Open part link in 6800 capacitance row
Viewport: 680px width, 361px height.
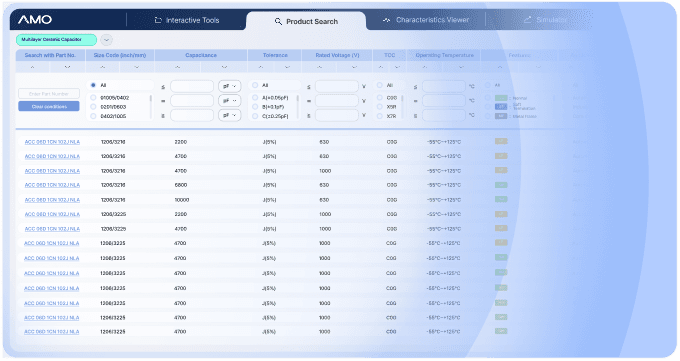click(52, 185)
